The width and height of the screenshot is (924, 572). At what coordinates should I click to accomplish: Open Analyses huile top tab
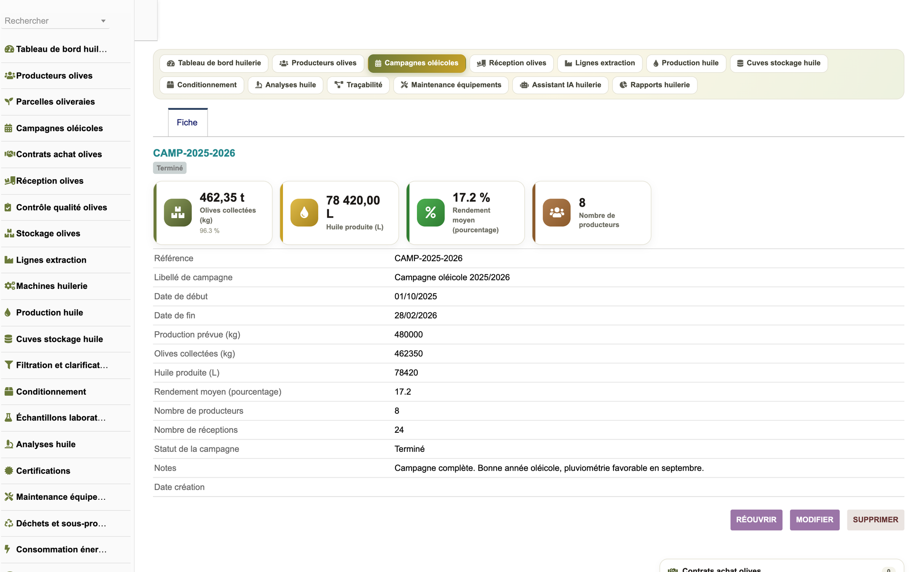(x=285, y=85)
